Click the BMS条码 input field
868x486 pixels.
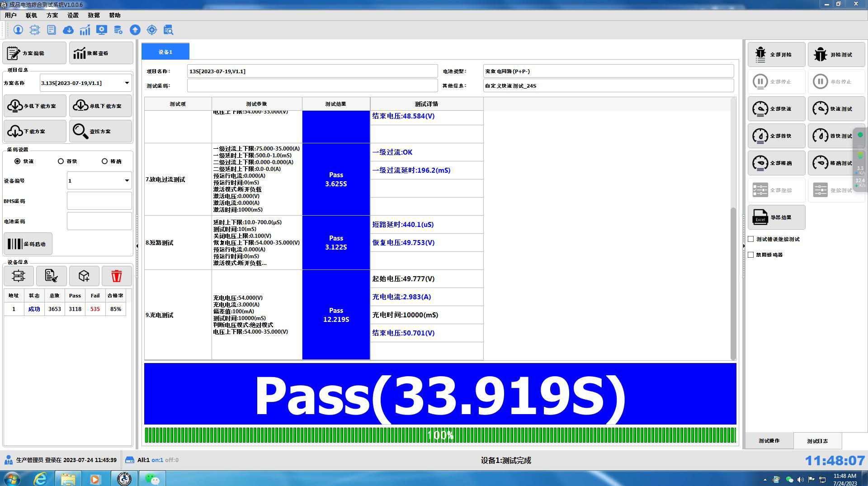point(99,201)
